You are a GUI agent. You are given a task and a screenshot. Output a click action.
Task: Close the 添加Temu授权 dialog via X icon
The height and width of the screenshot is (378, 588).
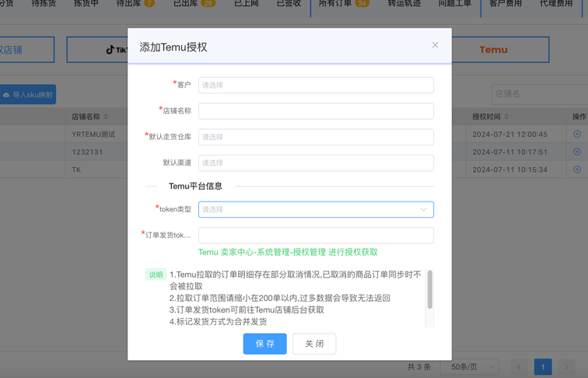(435, 45)
